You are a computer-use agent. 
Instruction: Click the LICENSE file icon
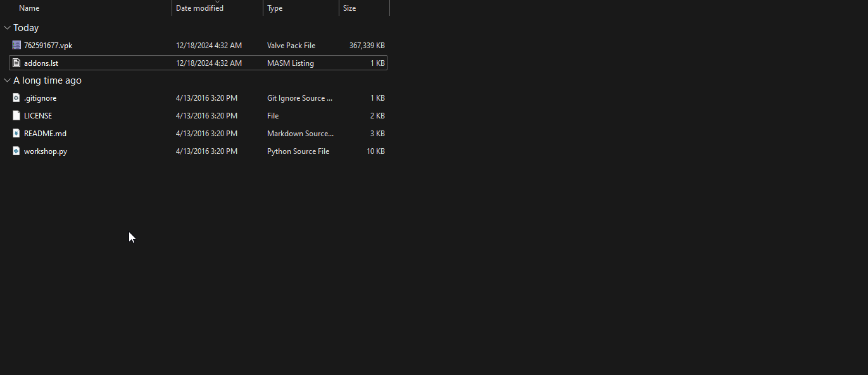[16, 115]
